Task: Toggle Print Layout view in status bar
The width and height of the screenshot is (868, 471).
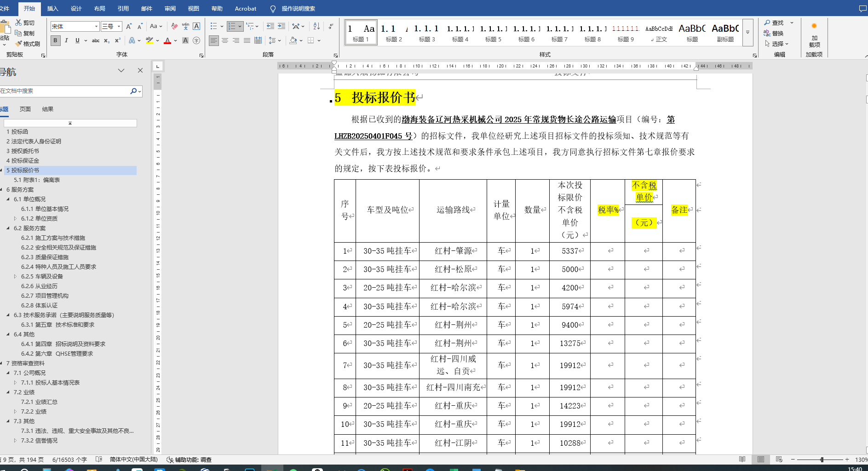Action: 760,460
